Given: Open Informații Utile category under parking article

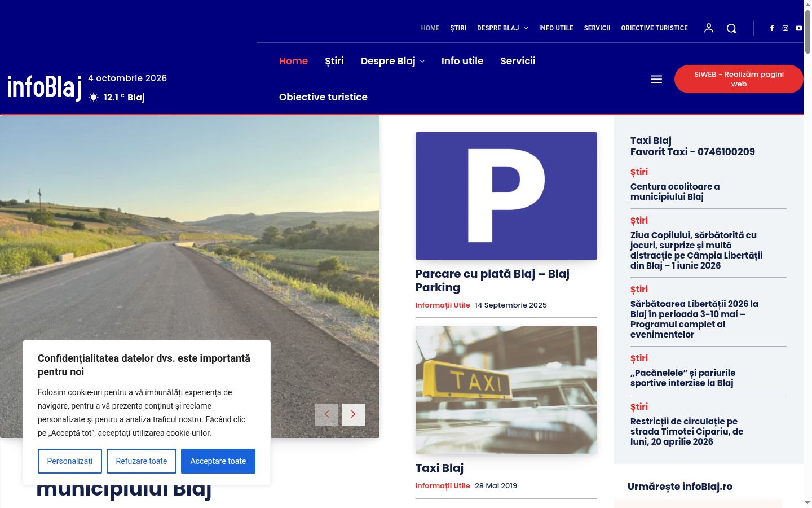Looking at the screenshot, I should pyautogui.click(x=443, y=305).
